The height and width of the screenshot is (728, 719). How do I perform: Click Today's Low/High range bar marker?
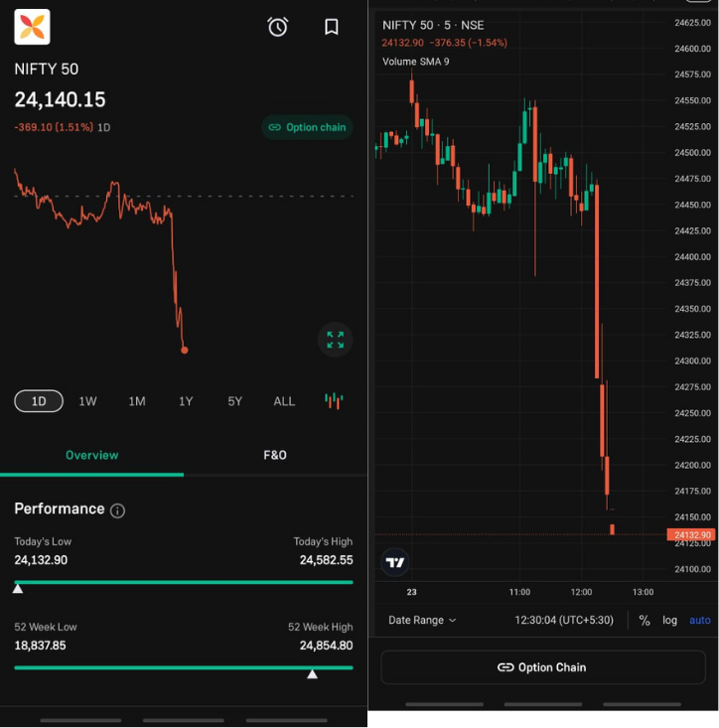pos(18,589)
